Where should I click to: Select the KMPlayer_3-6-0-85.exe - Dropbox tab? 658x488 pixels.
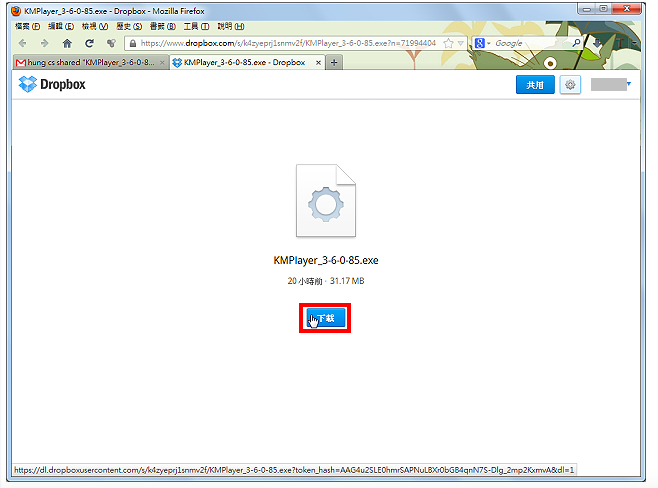[248, 63]
